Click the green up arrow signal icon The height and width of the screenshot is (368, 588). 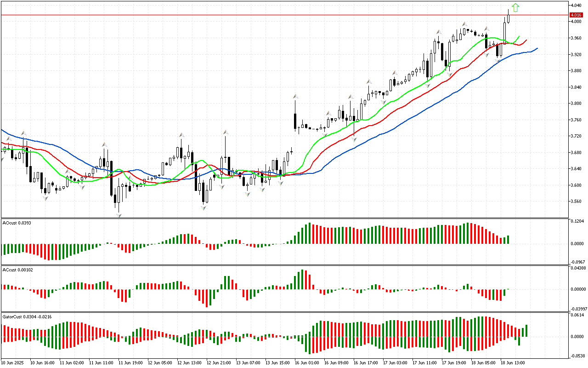(x=515, y=7)
